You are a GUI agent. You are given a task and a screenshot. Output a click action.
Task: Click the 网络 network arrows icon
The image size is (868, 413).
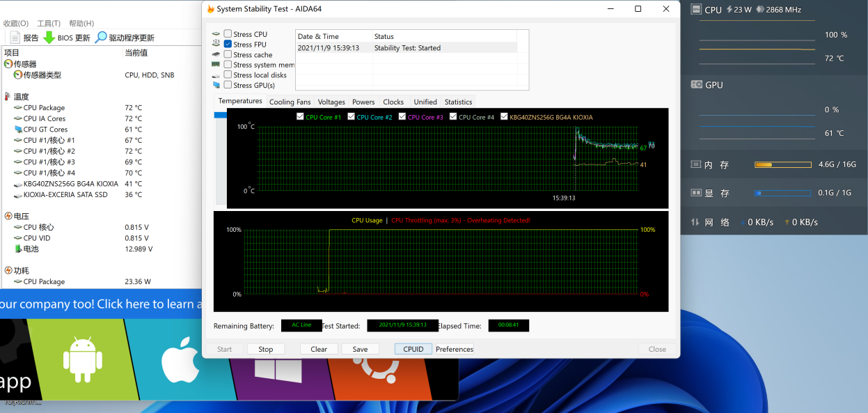click(695, 222)
